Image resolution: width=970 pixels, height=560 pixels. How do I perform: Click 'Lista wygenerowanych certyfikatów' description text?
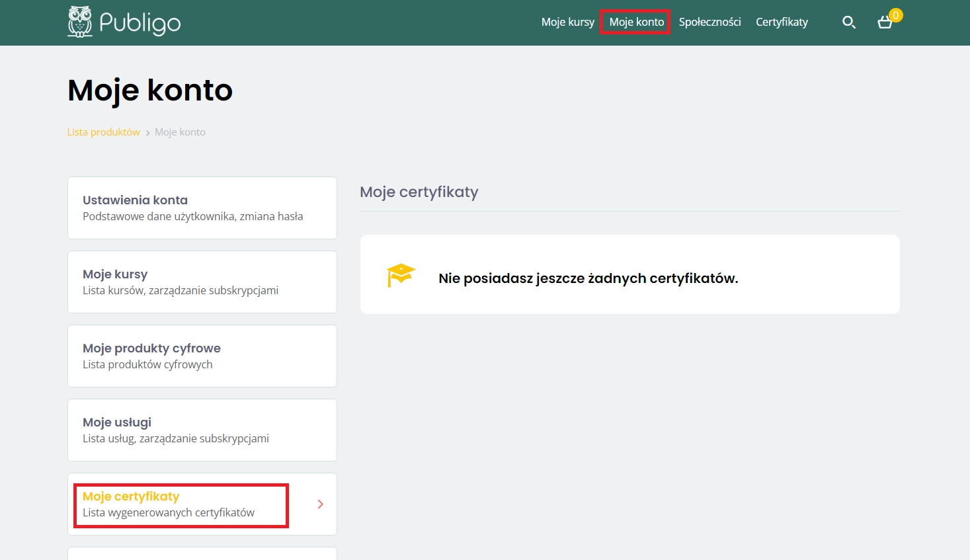[x=169, y=512]
